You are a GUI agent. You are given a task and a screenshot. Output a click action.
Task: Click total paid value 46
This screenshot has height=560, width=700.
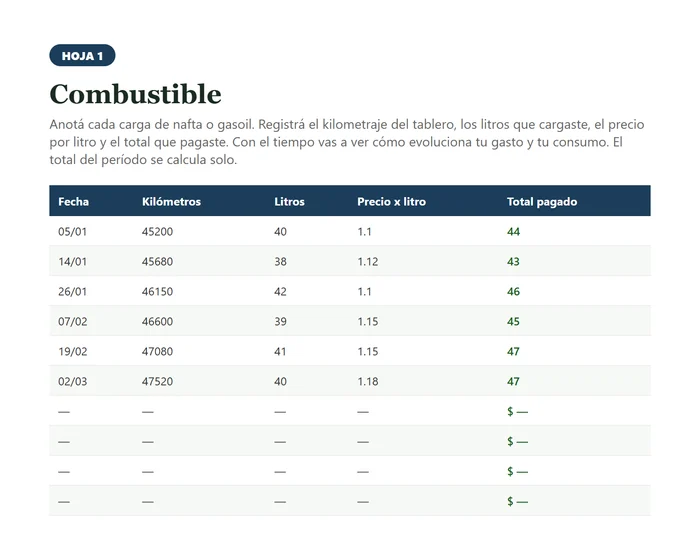tap(513, 291)
